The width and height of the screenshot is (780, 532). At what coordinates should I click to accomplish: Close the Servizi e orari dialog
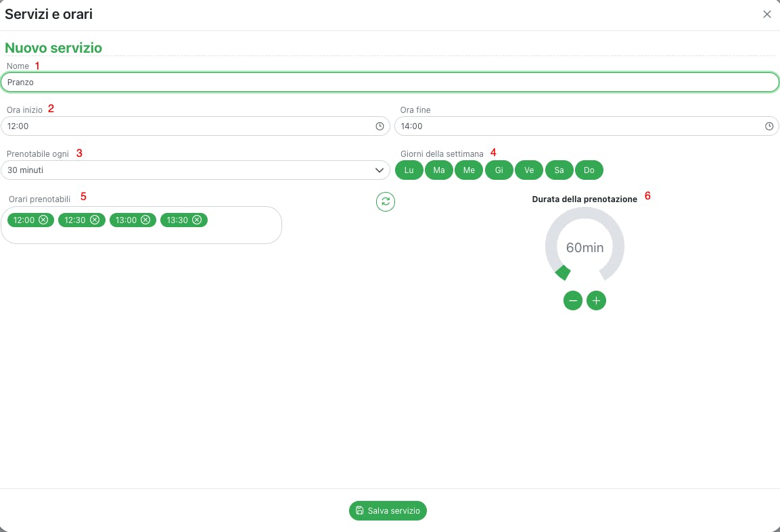click(x=766, y=14)
